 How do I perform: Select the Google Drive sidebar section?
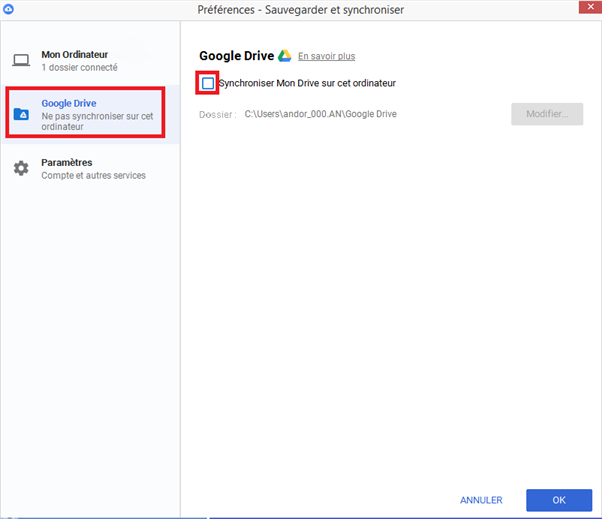point(90,114)
